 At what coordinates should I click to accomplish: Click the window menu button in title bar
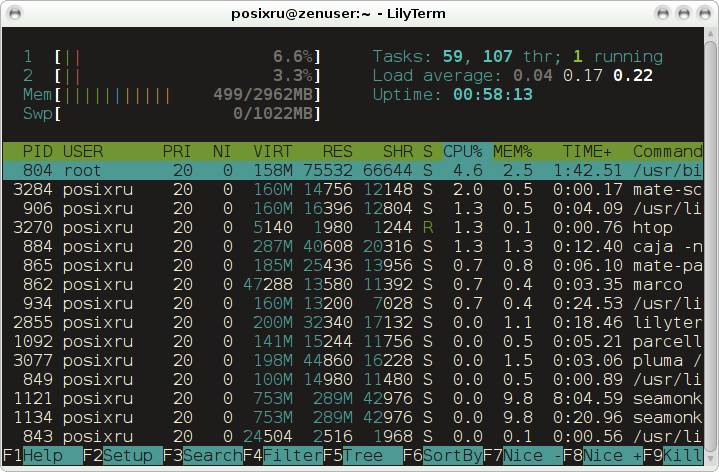[15, 14]
